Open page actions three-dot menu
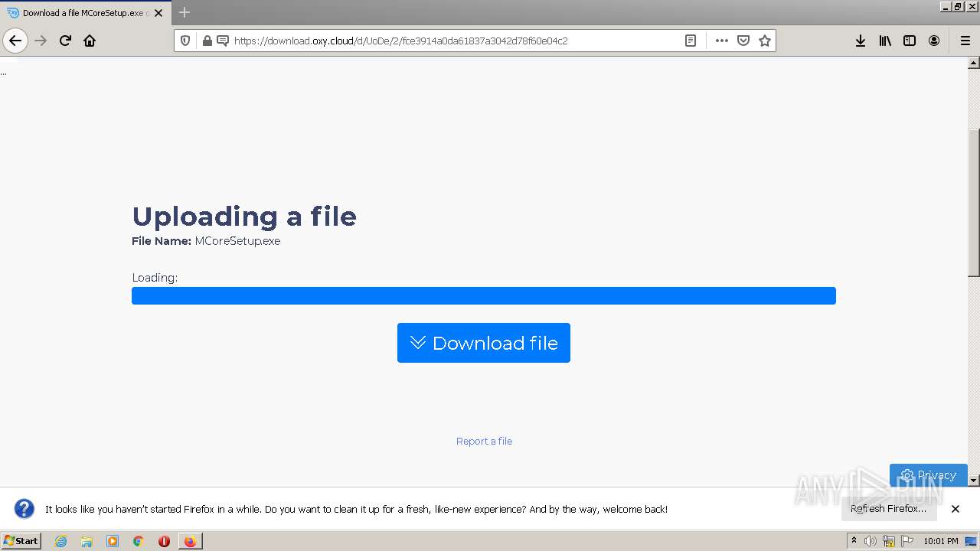Viewport: 980px width, 551px height. coord(722,41)
